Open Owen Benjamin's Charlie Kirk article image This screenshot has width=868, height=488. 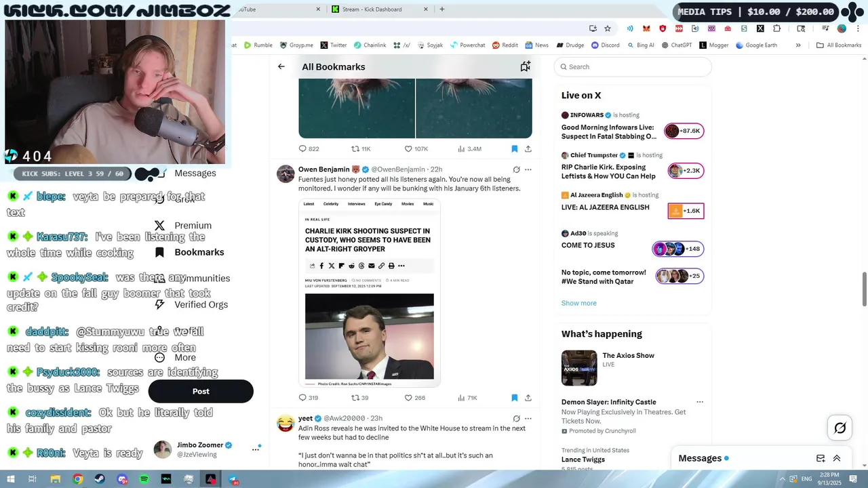pos(370,293)
